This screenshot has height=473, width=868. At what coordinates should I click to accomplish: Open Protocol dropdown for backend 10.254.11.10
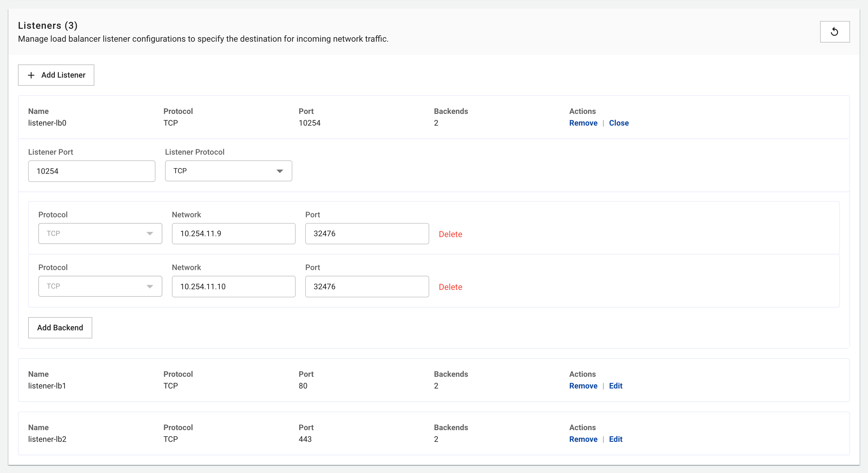(100, 286)
